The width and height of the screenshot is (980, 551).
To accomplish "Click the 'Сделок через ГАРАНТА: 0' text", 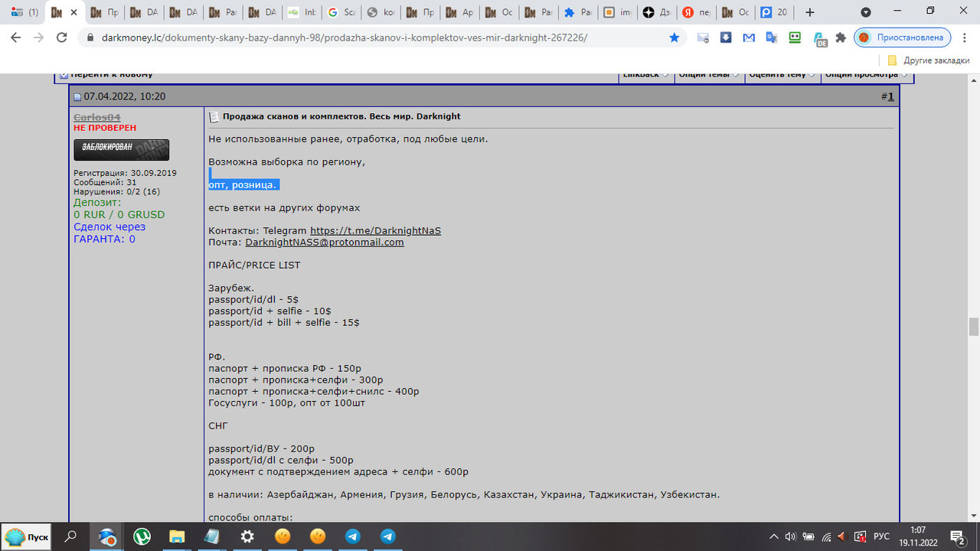I will click(x=109, y=233).
